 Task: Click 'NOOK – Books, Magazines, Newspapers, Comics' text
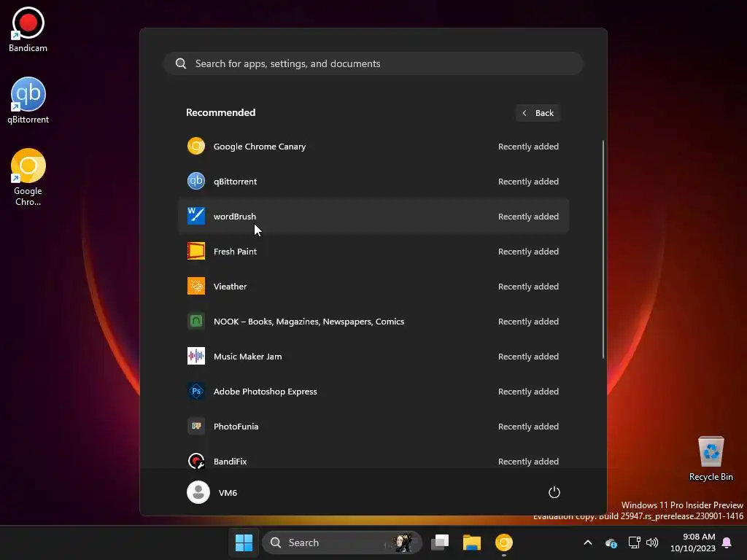(309, 322)
